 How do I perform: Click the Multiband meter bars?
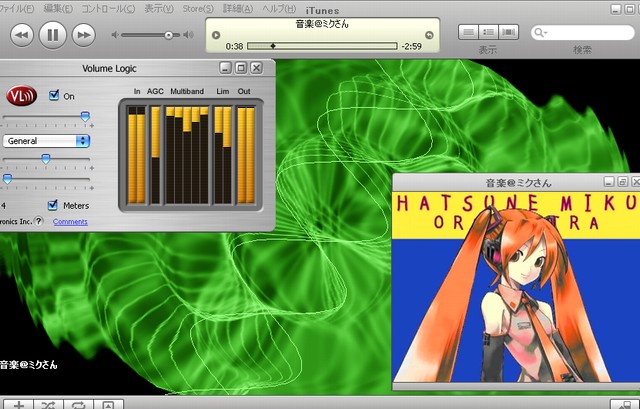pyautogui.click(x=187, y=155)
